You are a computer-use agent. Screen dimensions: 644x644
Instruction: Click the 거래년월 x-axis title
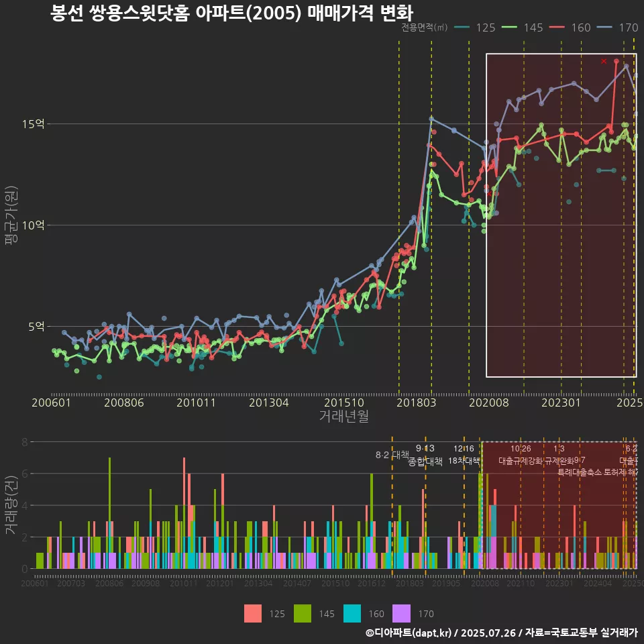point(343,416)
